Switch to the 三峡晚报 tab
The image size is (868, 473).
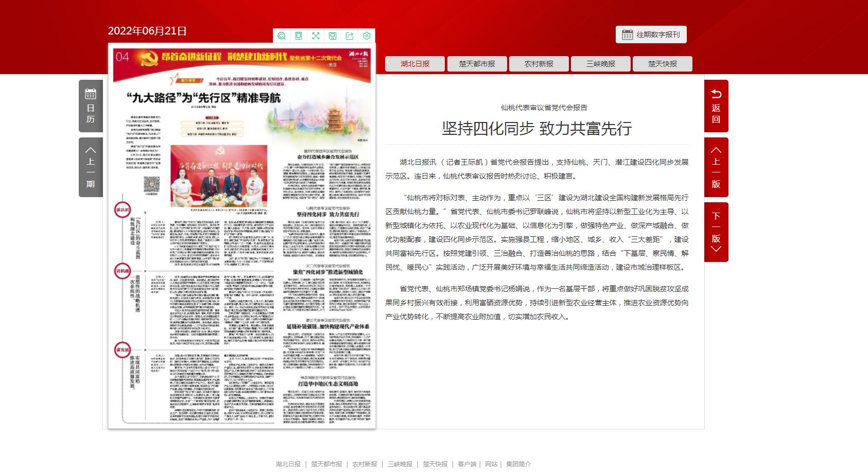coord(601,64)
